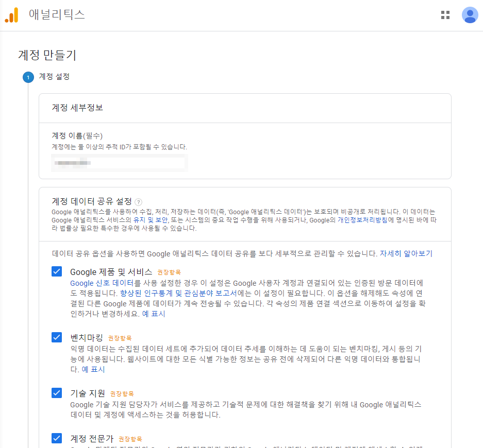Open the Google apps grid icon
This screenshot has height=448, width=483.
click(445, 15)
